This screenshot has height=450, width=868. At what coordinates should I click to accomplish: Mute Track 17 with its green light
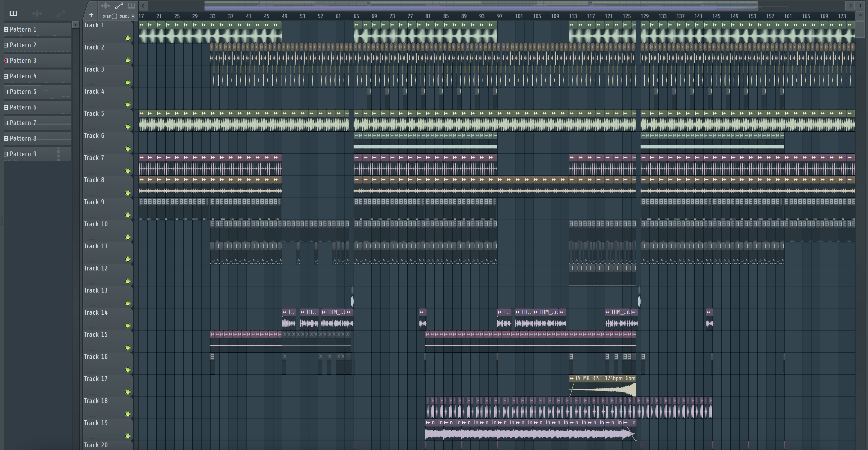coord(128,392)
